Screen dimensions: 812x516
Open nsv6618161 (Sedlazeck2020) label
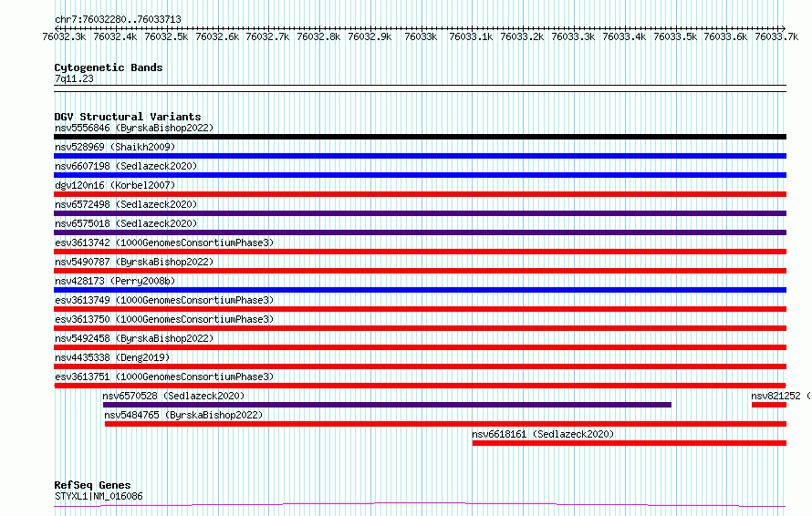[543, 434]
